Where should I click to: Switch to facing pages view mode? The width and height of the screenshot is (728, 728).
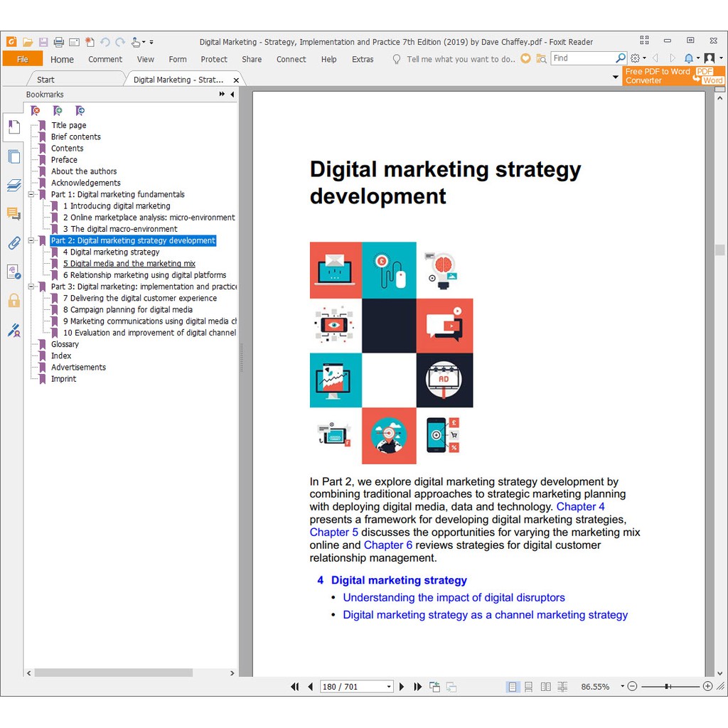[545, 687]
